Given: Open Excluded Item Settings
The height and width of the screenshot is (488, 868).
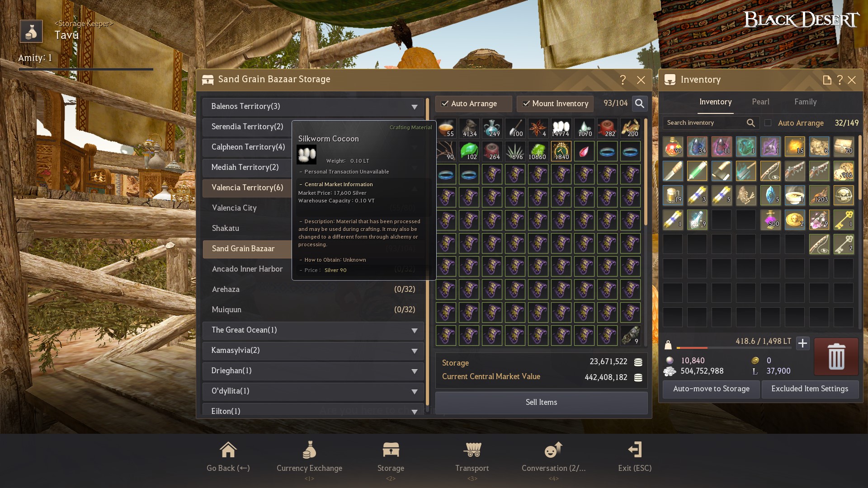Looking at the screenshot, I should 810,389.
